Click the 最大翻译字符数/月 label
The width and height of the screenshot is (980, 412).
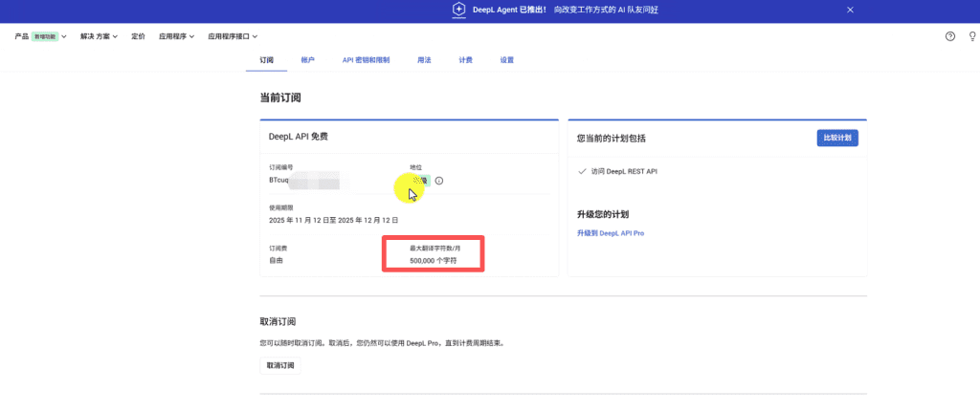click(x=435, y=248)
